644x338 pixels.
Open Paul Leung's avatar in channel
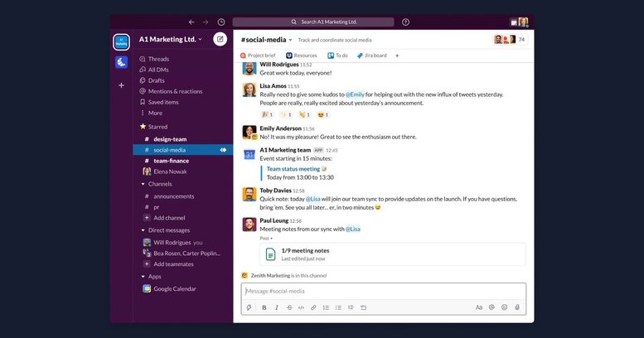tap(249, 225)
